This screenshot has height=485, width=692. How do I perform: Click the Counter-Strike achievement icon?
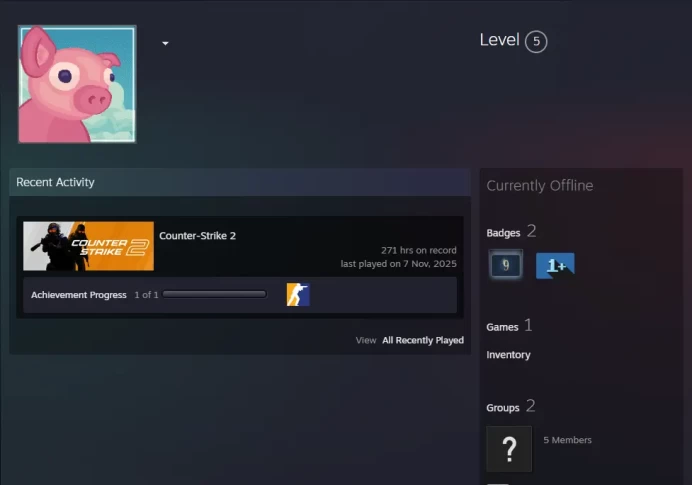[x=298, y=294]
